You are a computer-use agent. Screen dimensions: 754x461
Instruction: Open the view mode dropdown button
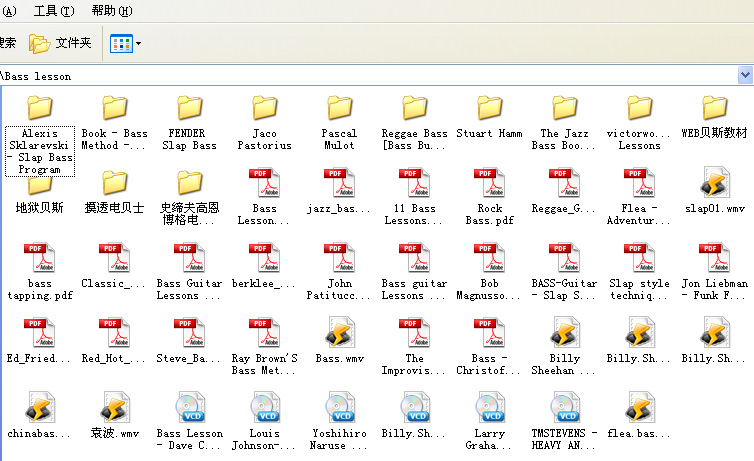point(125,43)
